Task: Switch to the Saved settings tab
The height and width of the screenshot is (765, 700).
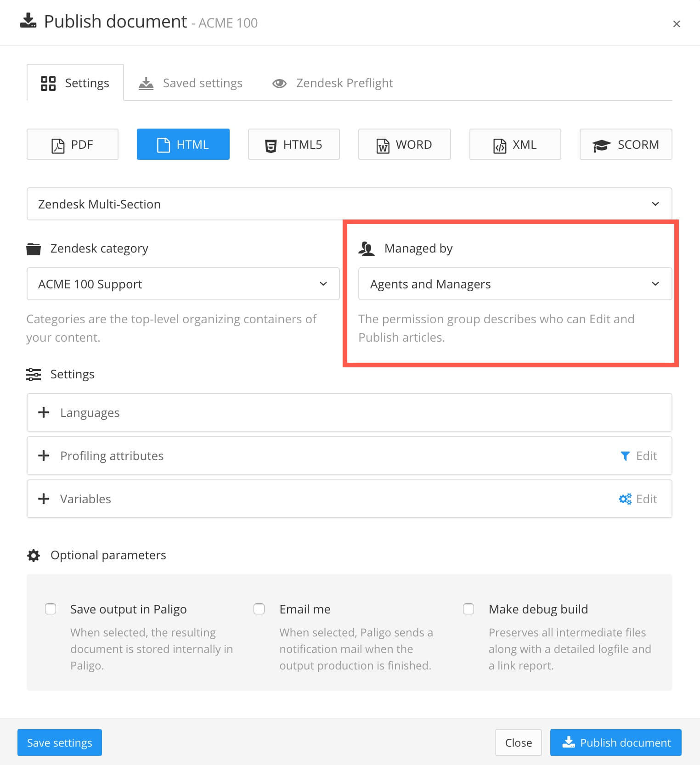Action: (x=191, y=83)
